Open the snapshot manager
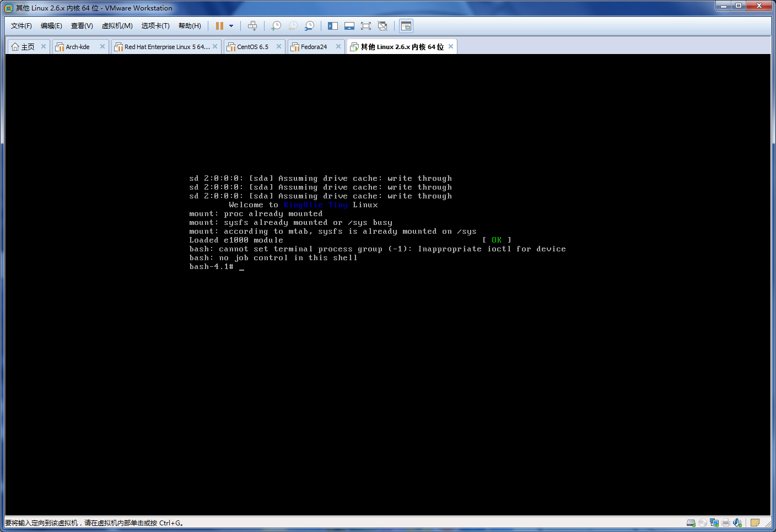The width and height of the screenshot is (776, 532). click(310, 26)
